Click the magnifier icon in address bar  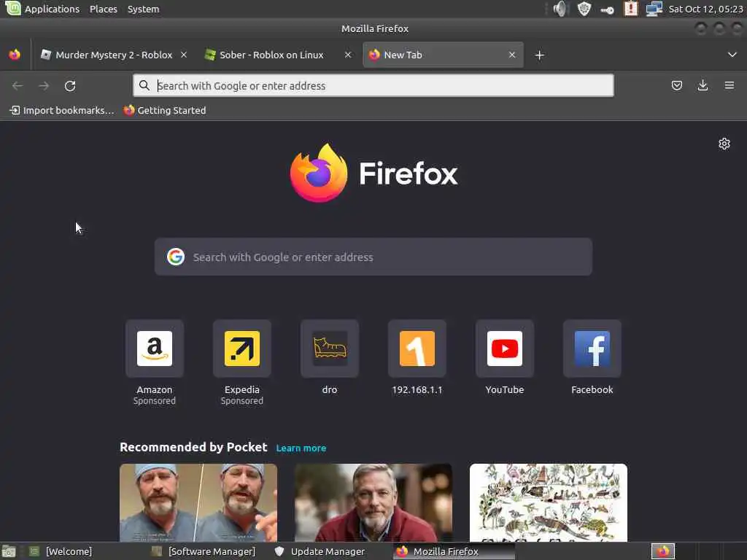point(144,86)
